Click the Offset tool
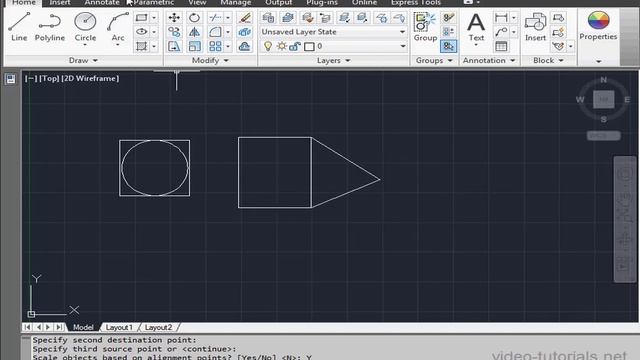The image size is (640, 360). pos(244,46)
